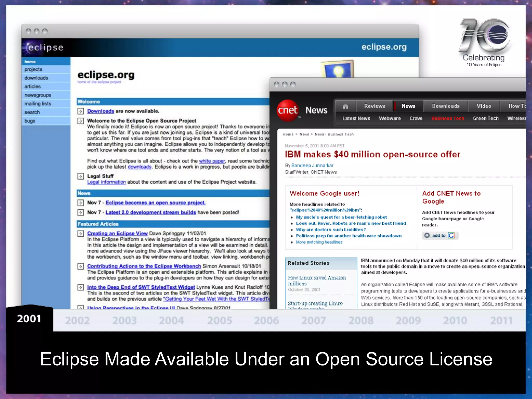The image size is (532, 399).
Task: Open the Reviews tab on CNET
Action: point(374,106)
